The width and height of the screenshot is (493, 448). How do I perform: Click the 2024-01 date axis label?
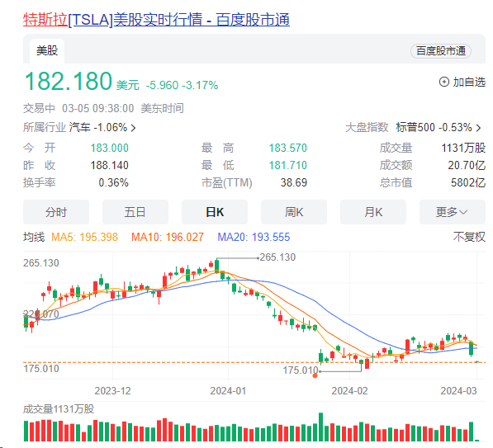pos(228,391)
